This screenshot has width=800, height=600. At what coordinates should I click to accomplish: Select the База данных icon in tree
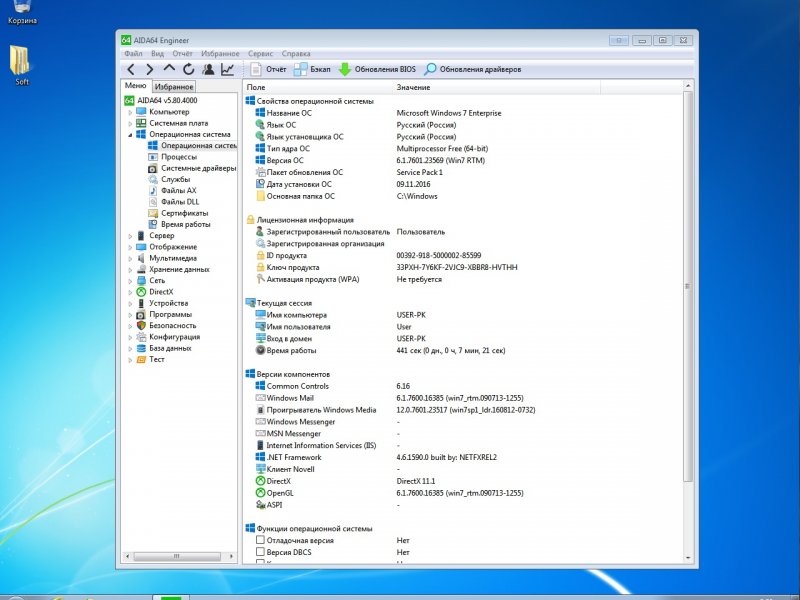141,348
